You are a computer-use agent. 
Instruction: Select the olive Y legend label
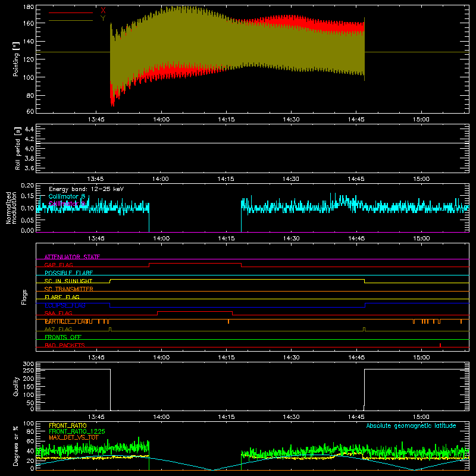pyautogui.click(x=103, y=18)
